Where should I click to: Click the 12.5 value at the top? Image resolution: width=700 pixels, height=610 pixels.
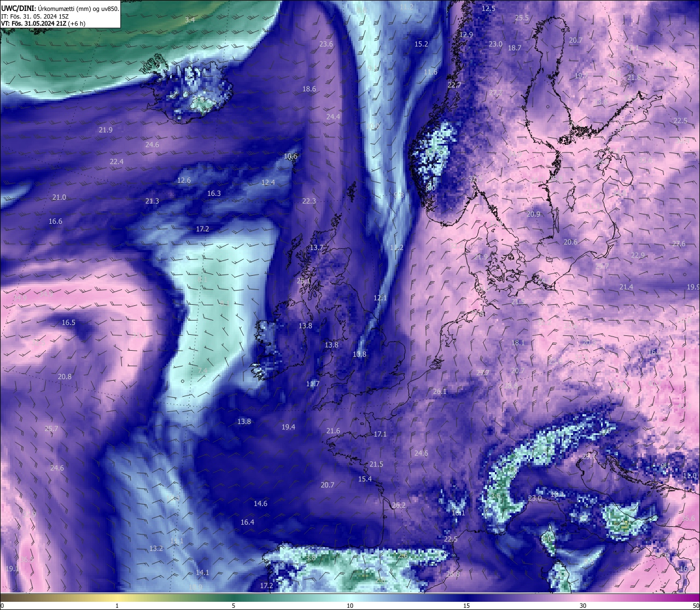[x=488, y=8]
